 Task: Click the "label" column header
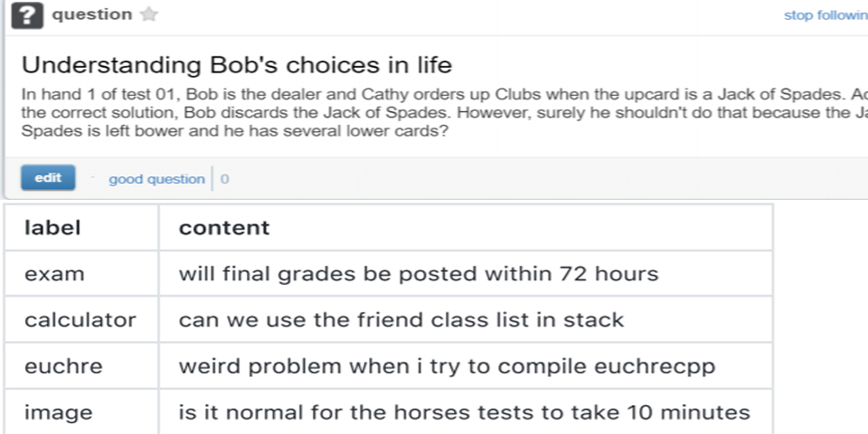point(52,228)
